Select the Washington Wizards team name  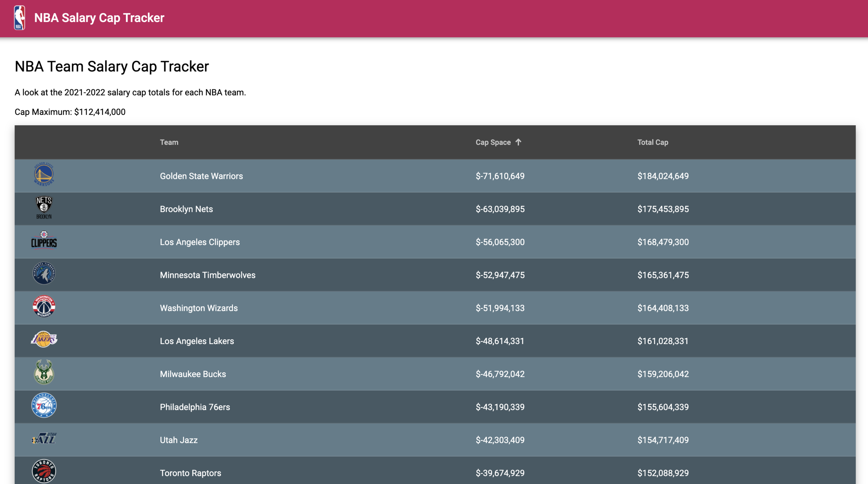click(199, 308)
